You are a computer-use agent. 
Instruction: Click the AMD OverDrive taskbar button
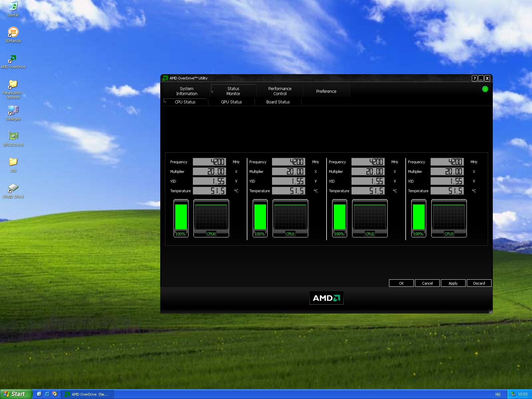click(x=88, y=394)
